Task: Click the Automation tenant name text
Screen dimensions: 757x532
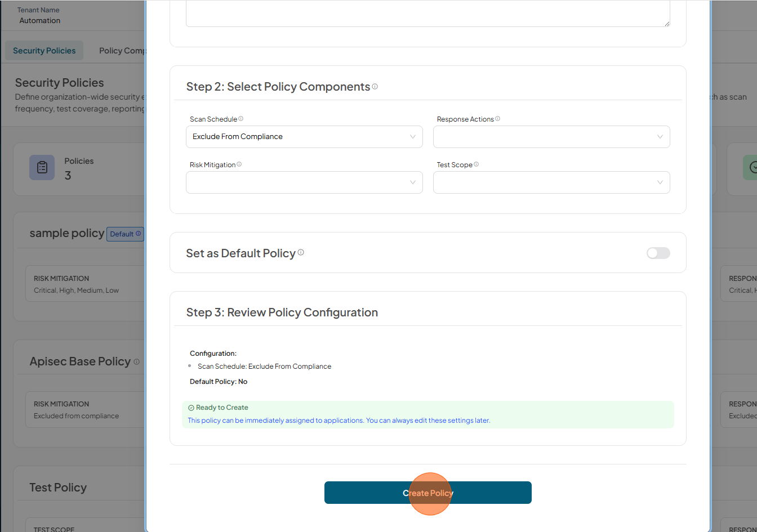Action: pyautogui.click(x=39, y=20)
